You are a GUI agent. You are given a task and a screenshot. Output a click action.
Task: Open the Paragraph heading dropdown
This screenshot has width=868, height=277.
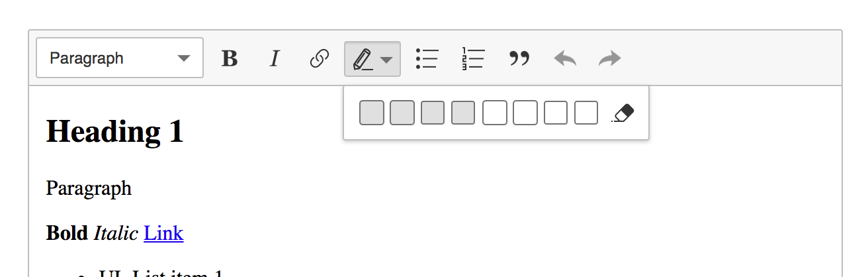[x=120, y=58]
